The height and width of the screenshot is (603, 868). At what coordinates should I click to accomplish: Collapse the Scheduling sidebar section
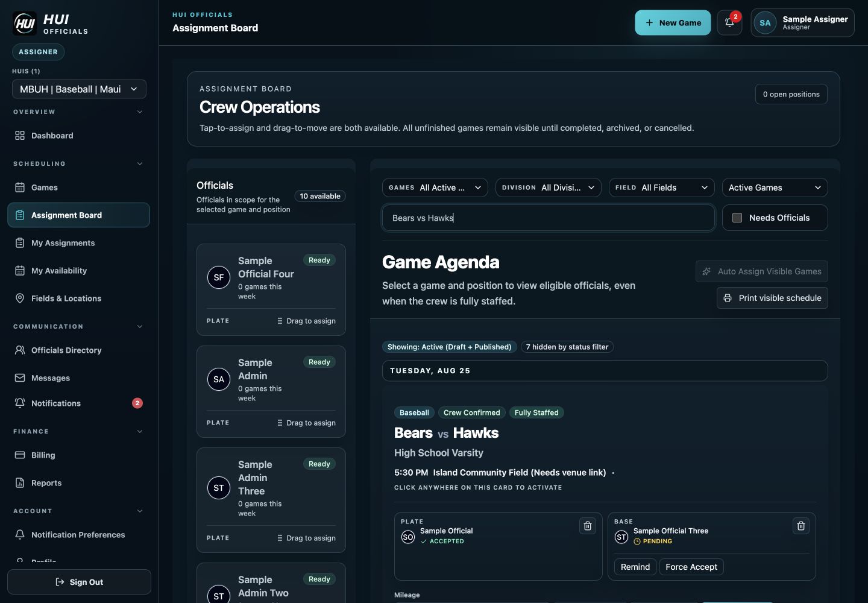click(x=140, y=163)
